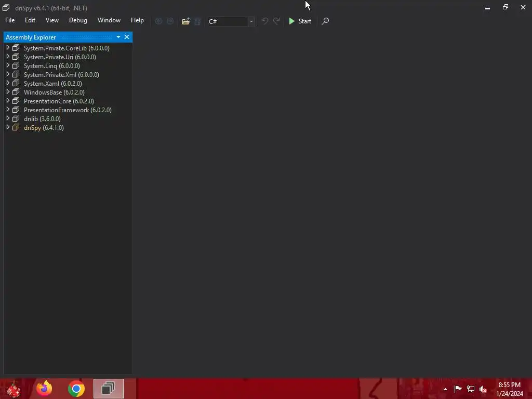The width and height of the screenshot is (532, 399).
Task: Click the redo toolbar icon
Action: (276, 21)
